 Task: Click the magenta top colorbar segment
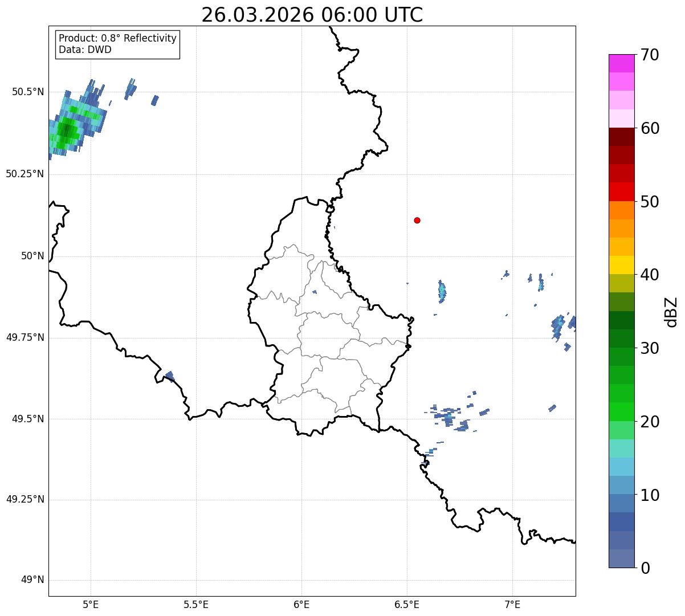tap(621, 63)
